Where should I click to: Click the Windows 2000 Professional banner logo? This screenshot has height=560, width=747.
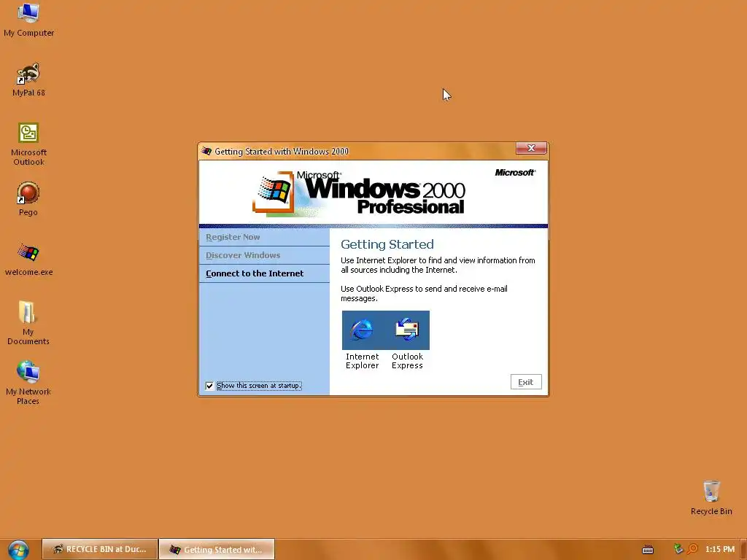click(359, 192)
